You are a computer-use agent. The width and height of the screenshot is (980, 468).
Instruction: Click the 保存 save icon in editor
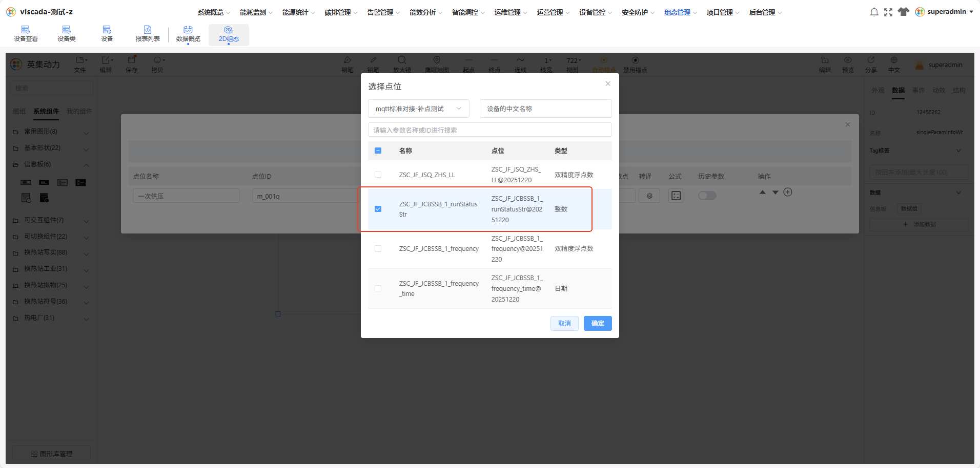coord(132,65)
